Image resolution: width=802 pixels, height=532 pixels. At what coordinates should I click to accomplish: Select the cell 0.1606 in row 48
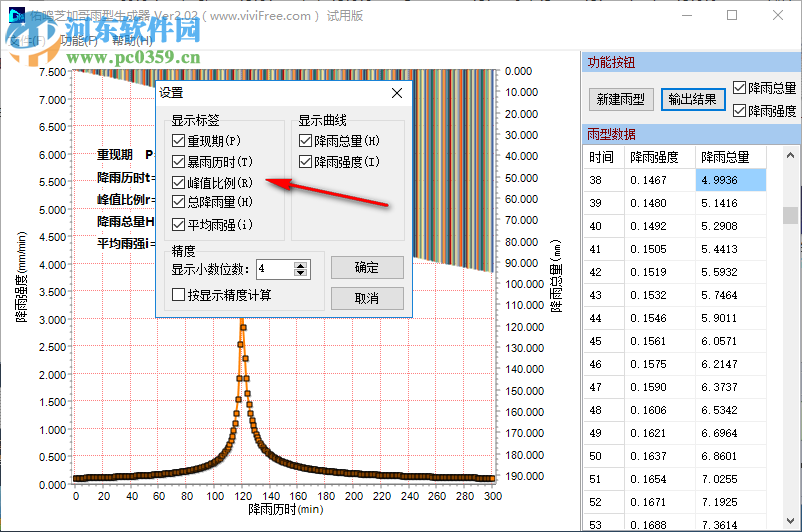point(659,410)
